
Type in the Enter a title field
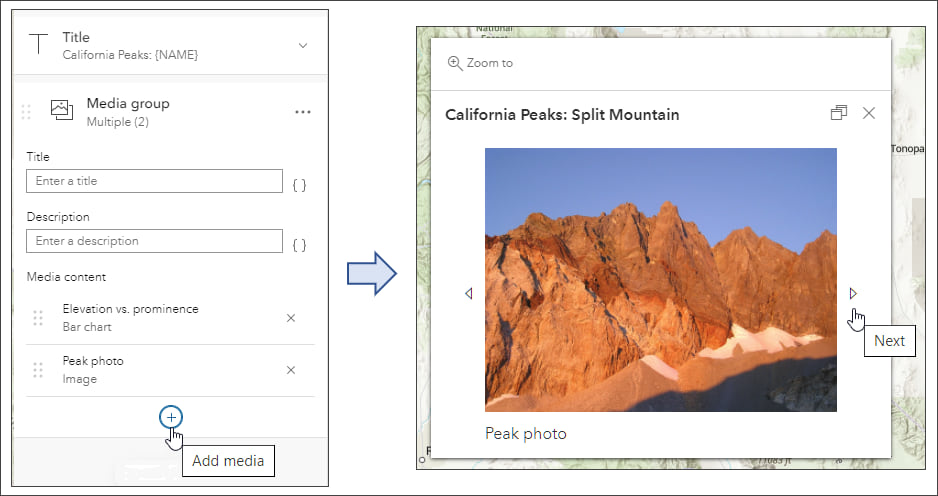point(154,181)
